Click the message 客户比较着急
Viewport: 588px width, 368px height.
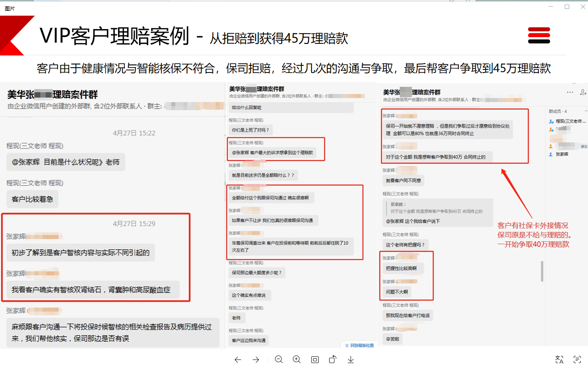pos(33,199)
